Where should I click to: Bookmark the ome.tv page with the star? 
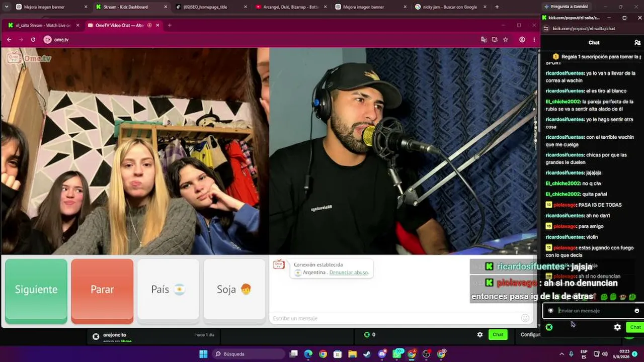pyautogui.click(x=506, y=40)
